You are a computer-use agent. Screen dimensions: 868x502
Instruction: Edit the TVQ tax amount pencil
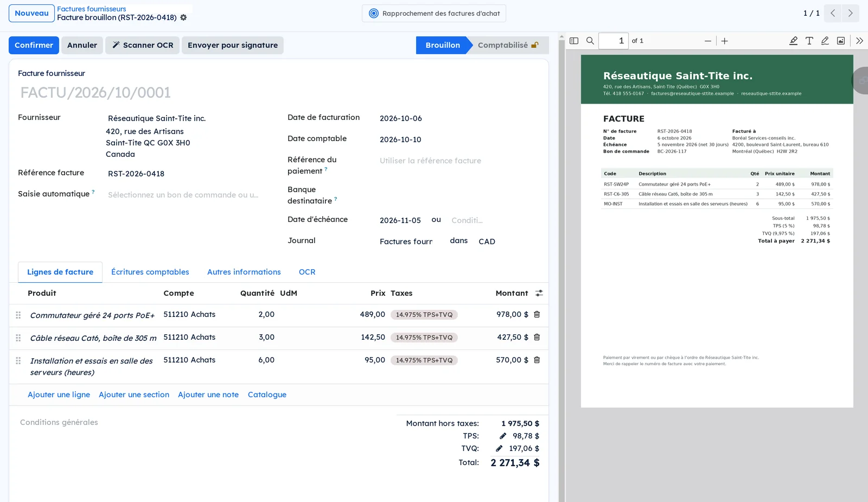pyautogui.click(x=499, y=448)
